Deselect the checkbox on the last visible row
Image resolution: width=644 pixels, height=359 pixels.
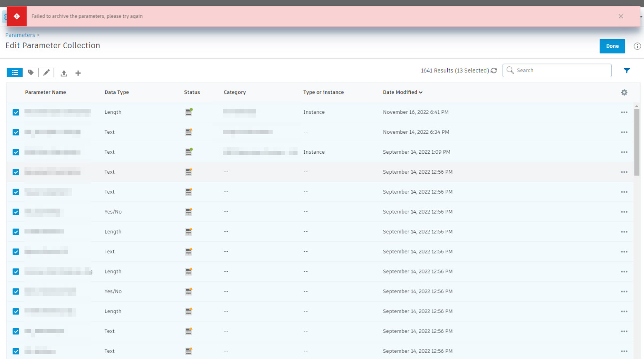tap(15, 351)
